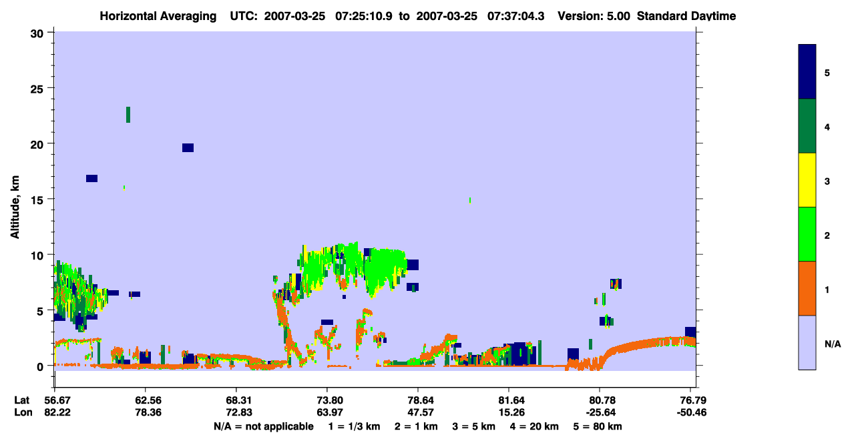Click the altitude tick label 20
The image size is (868, 445).
pos(39,143)
